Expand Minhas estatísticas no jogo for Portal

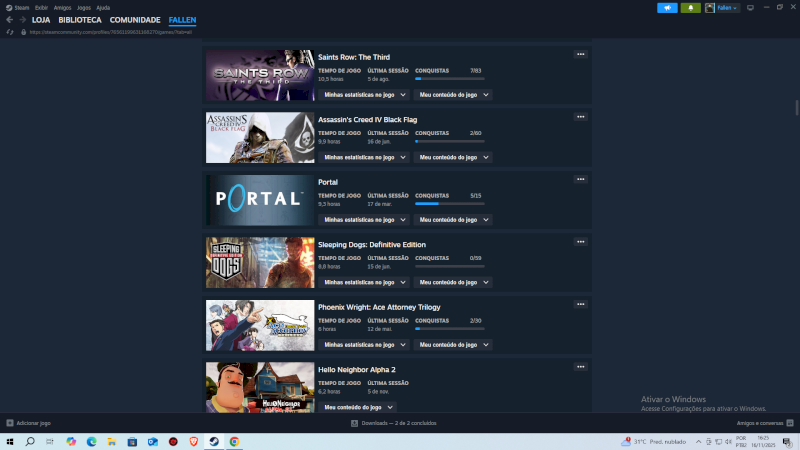(x=364, y=220)
